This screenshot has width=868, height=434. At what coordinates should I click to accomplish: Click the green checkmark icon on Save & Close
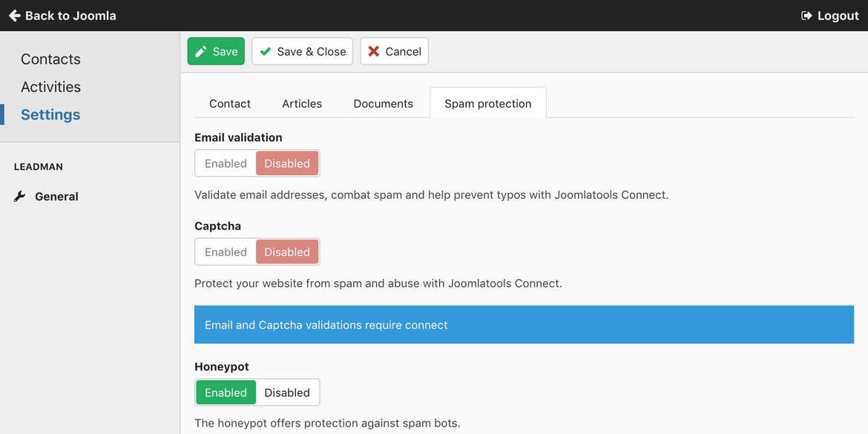tap(265, 51)
